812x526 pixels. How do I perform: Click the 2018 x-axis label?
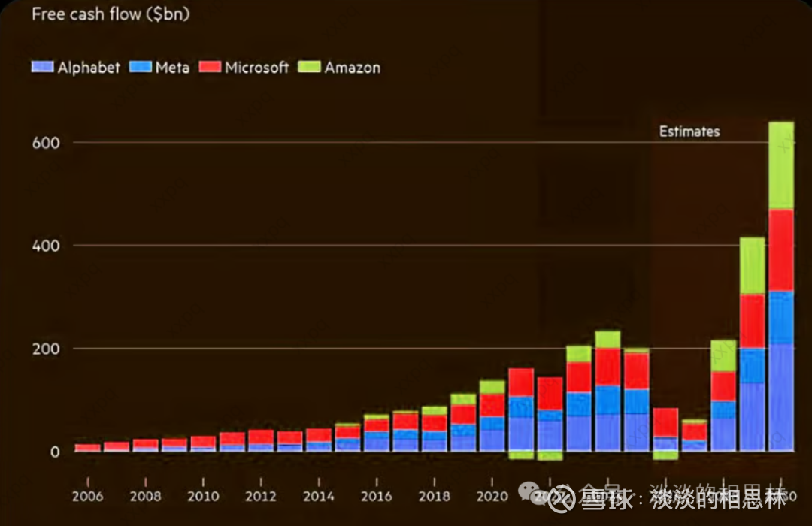(x=434, y=497)
